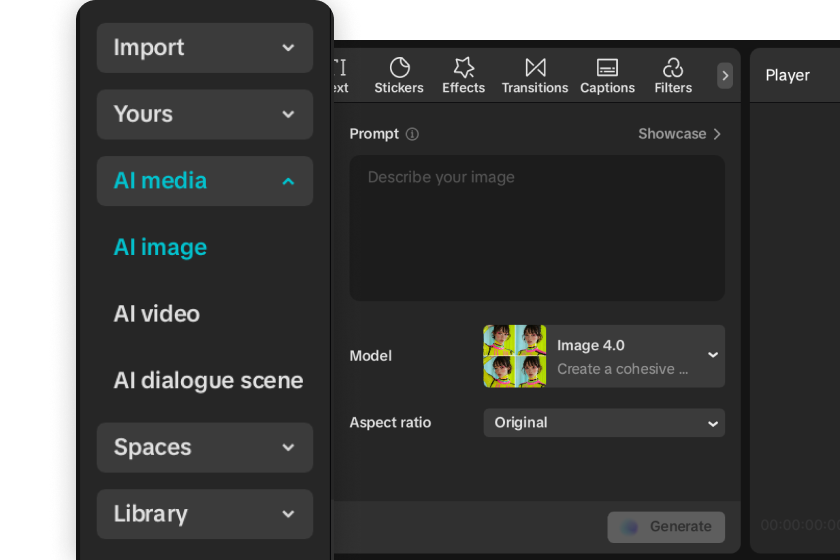Open the Filters icon
The width and height of the screenshot is (840, 560).
[x=673, y=68]
